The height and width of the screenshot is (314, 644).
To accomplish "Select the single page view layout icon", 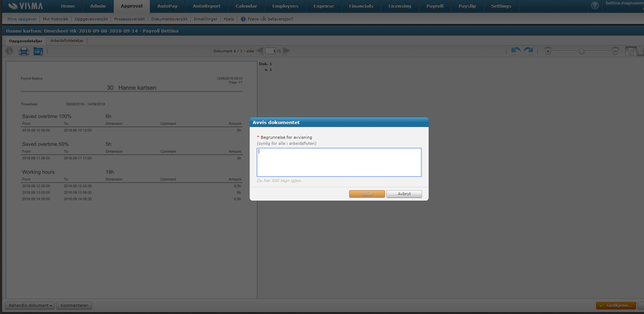I will 630,52.
